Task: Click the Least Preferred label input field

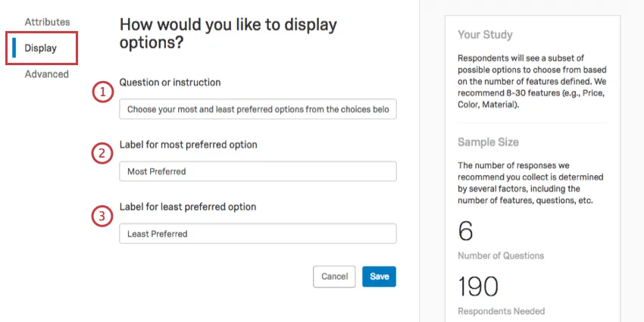Action: coord(258,233)
